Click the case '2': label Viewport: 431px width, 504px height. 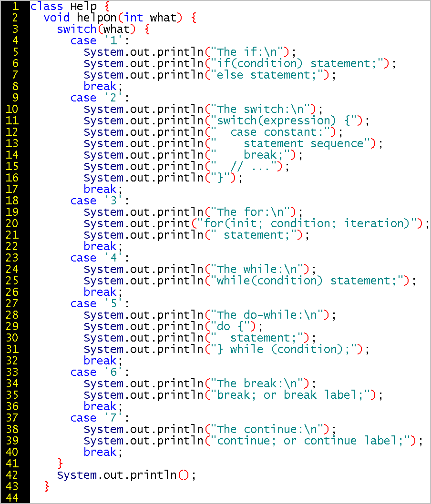pos(100,98)
